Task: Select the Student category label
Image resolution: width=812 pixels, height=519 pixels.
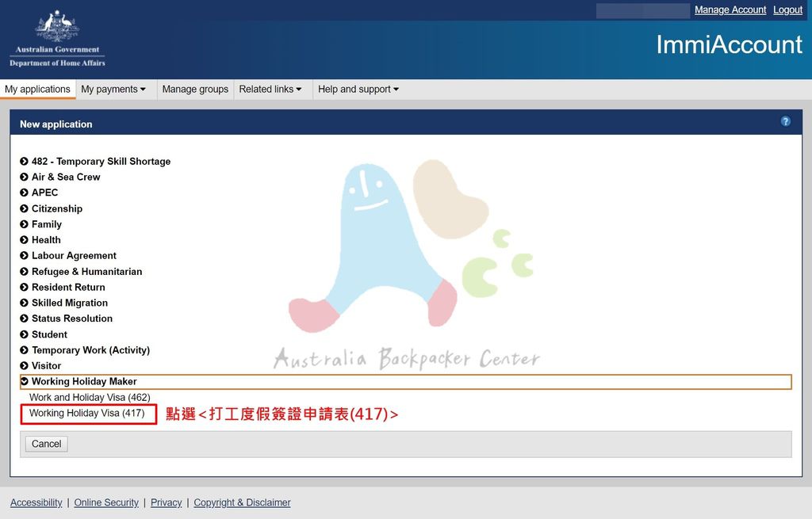Action: (50, 334)
